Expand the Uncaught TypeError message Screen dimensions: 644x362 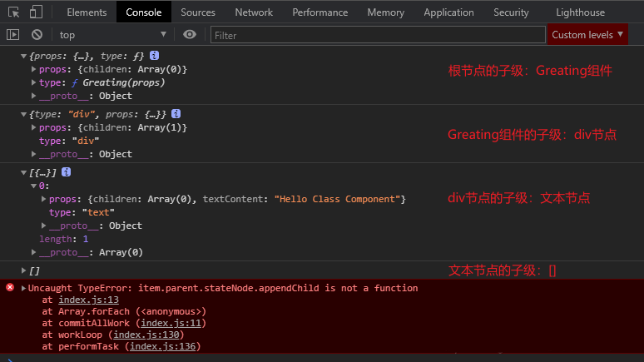click(24, 288)
